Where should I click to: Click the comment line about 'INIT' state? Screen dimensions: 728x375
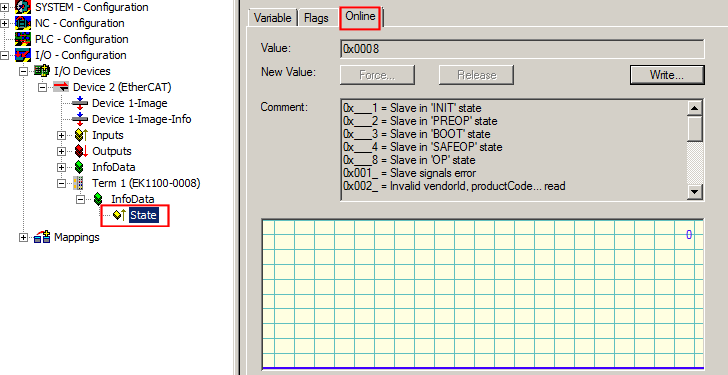point(412,108)
